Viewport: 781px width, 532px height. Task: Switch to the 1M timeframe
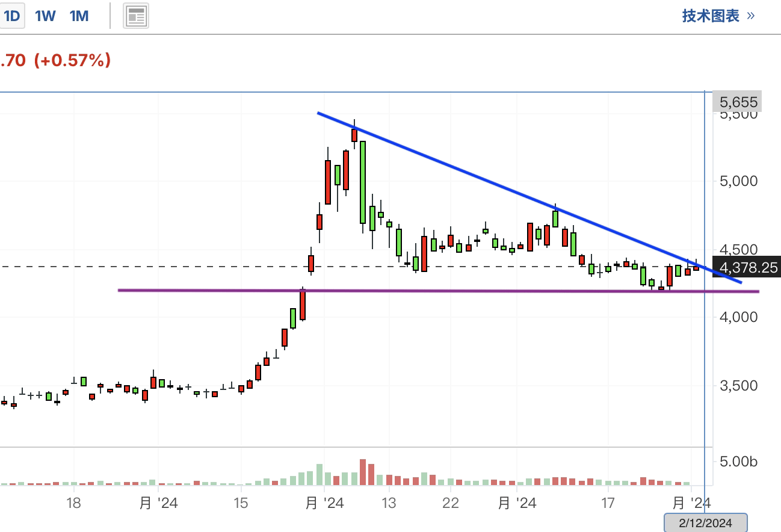pyautogui.click(x=79, y=16)
